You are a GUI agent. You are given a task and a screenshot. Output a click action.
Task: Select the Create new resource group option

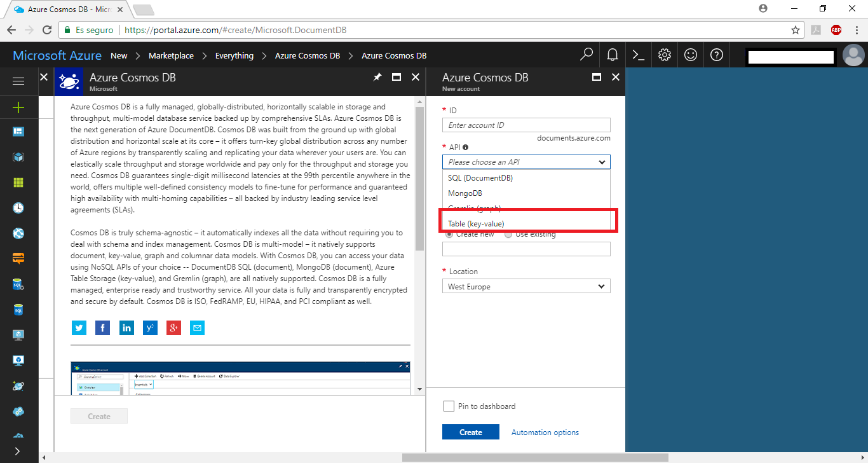point(449,234)
